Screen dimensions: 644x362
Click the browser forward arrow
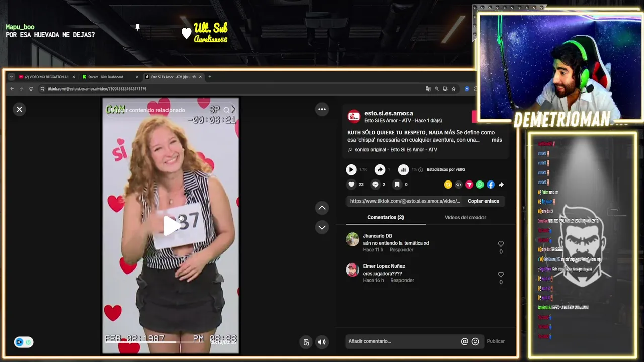click(21, 88)
